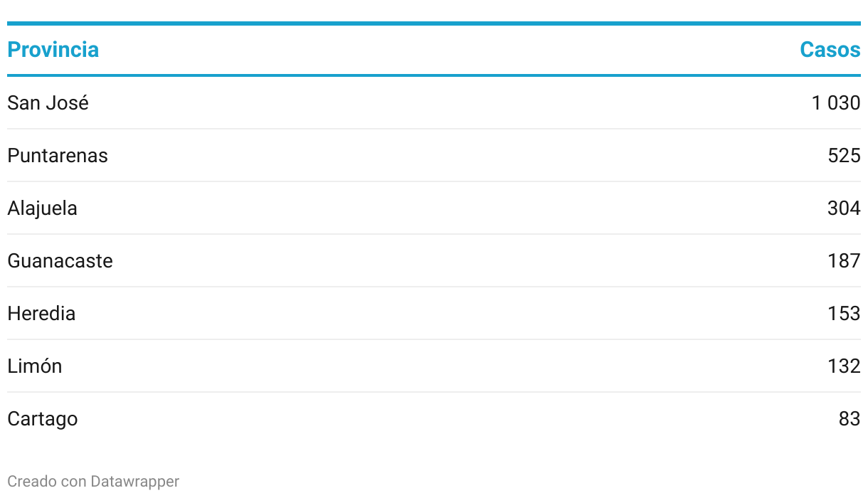Select the Guanacaste province name
The width and height of the screenshot is (868, 498).
60,261
